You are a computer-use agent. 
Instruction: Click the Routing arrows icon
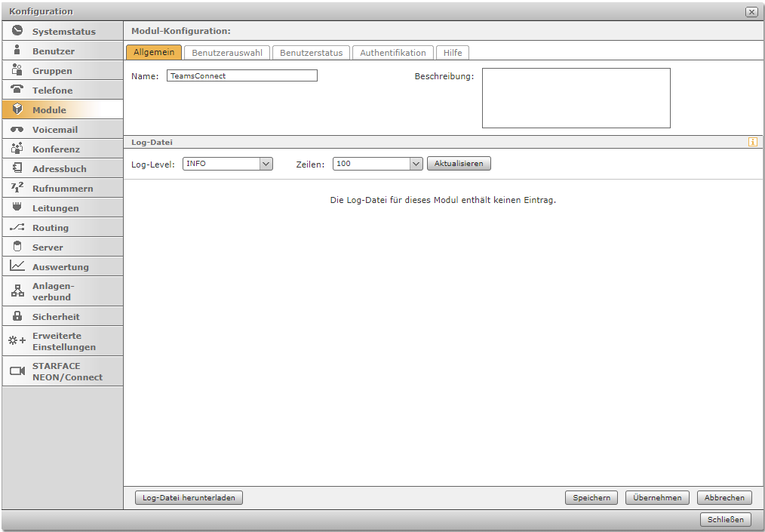click(x=17, y=227)
